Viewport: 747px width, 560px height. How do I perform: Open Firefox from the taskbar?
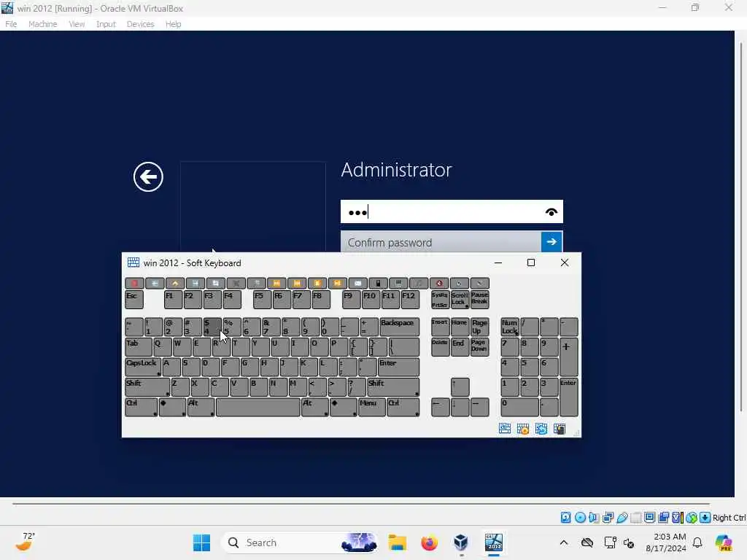(429, 542)
